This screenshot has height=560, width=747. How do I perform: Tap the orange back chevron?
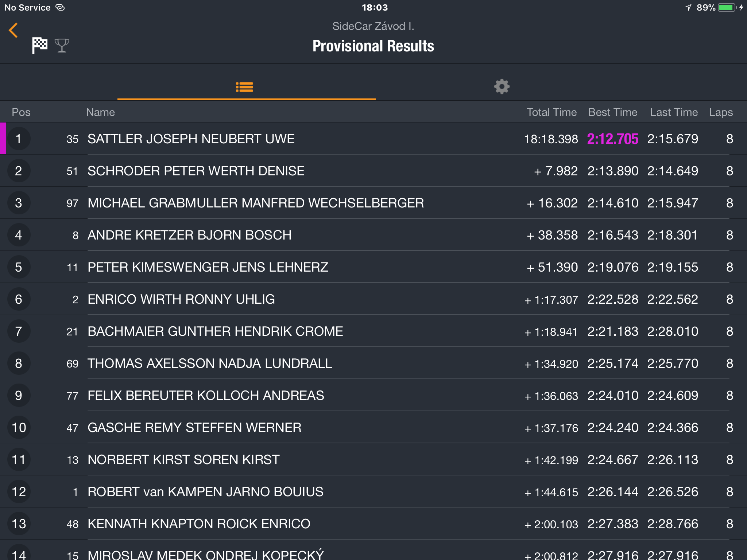[x=13, y=30]
